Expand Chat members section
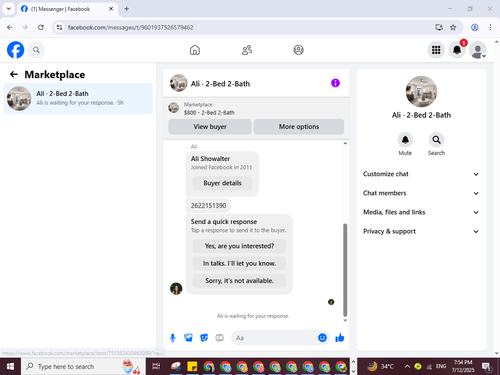 pyautogui.click(x=421, y=193)
